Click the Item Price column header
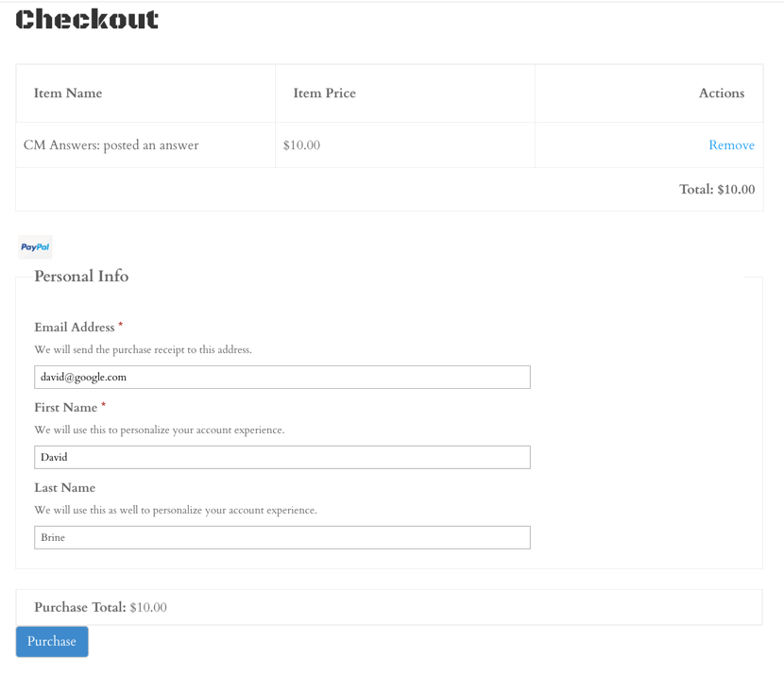The image size is (784, 675). (324, 93)
